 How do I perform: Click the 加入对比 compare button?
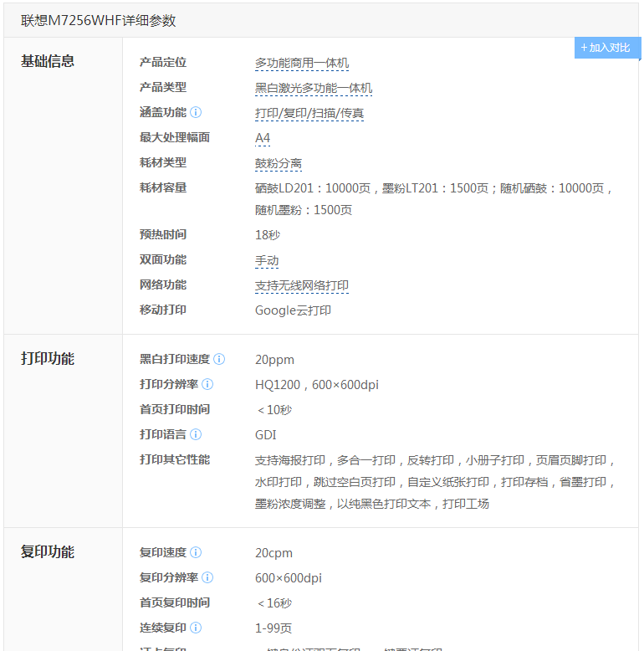607,48
